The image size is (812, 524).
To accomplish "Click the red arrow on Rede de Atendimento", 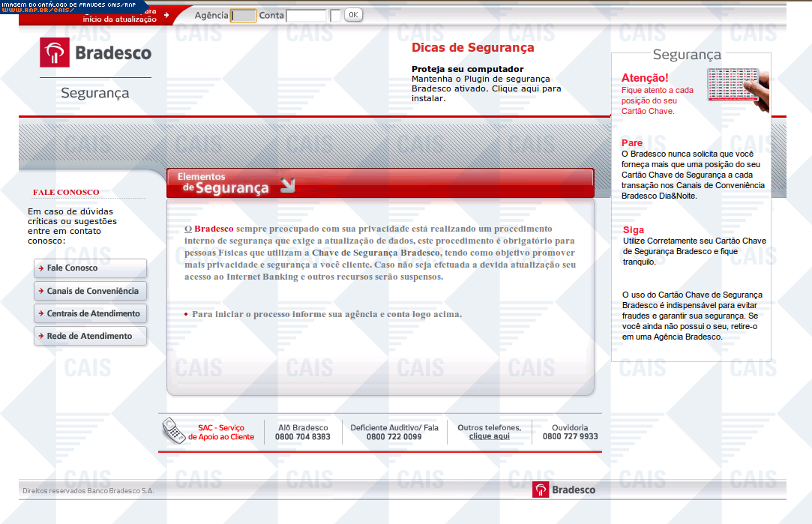I will (40, 337).
